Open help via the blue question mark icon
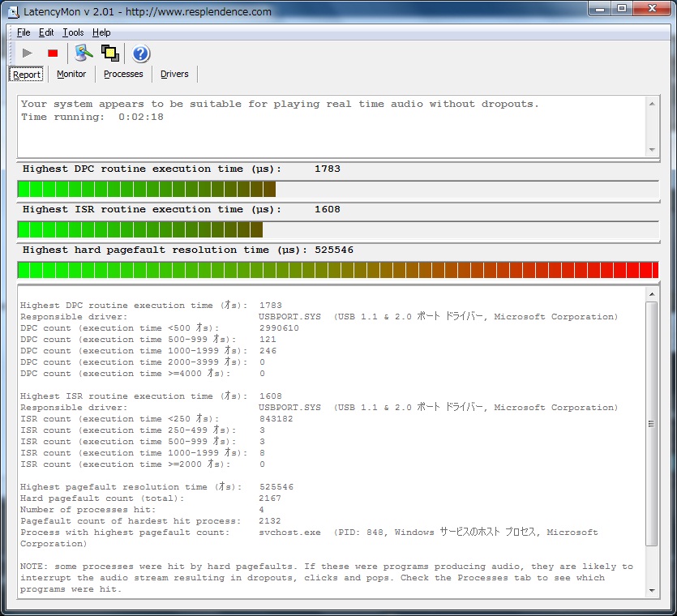Viewport: 677px width, 616px height. tap(141, 53)
